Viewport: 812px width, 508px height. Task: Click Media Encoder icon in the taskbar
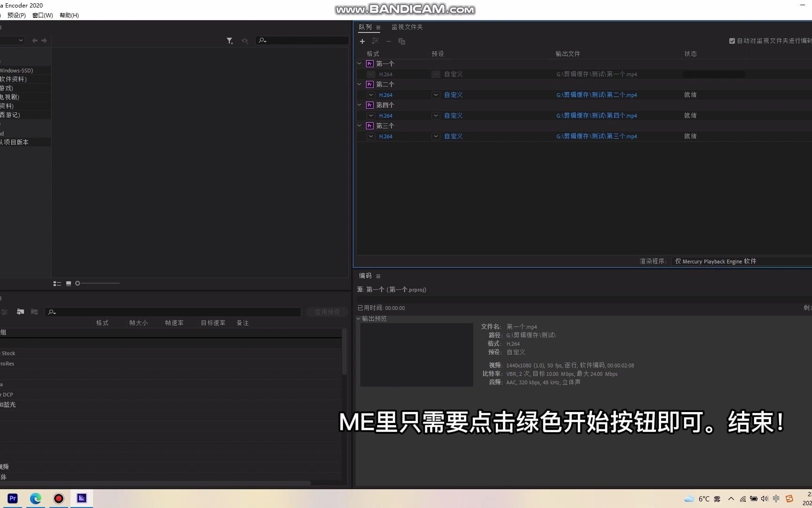[x=82, y=498]
